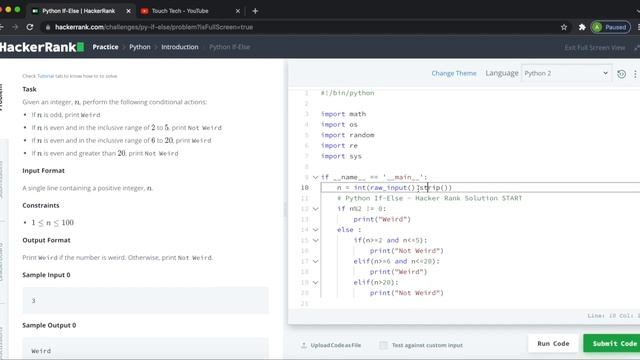The height and width of the screenshot is (360, 640).
Task: Open the Tutorial tab link in problem text
Action: point(45,76)
